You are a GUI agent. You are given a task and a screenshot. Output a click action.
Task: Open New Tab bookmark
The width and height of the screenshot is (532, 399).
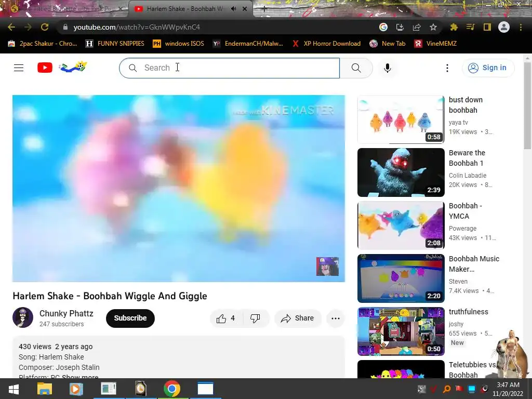click(x=388, y=44)
